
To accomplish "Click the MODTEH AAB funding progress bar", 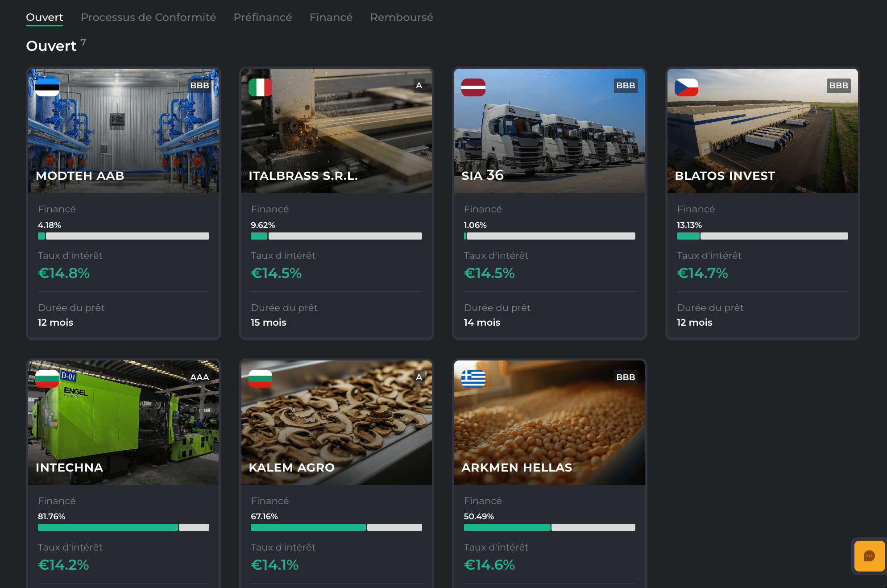I will click(124, 236).
